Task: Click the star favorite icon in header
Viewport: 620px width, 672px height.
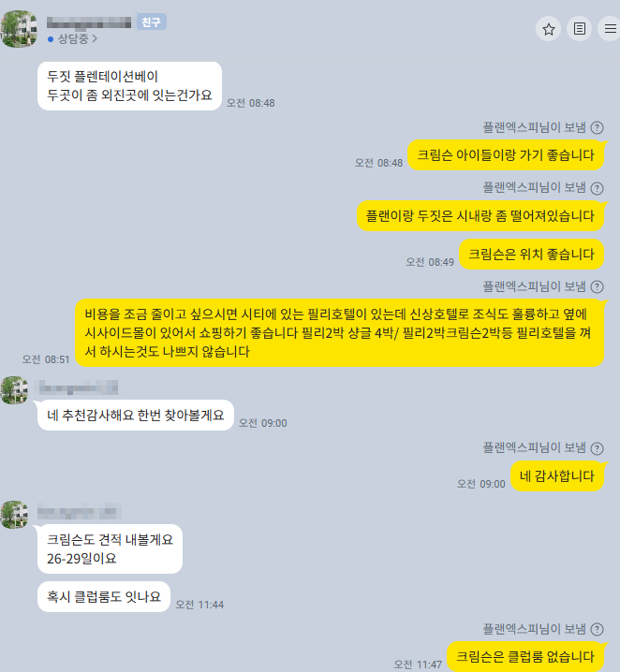Action: (x=549, y=29)
